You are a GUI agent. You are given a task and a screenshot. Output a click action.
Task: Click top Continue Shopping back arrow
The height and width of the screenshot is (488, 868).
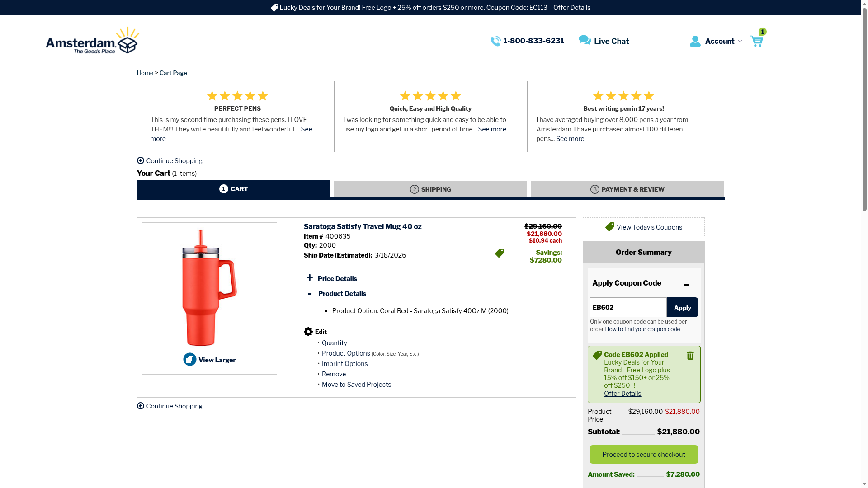pyautogui.click(x=141, y=161)
